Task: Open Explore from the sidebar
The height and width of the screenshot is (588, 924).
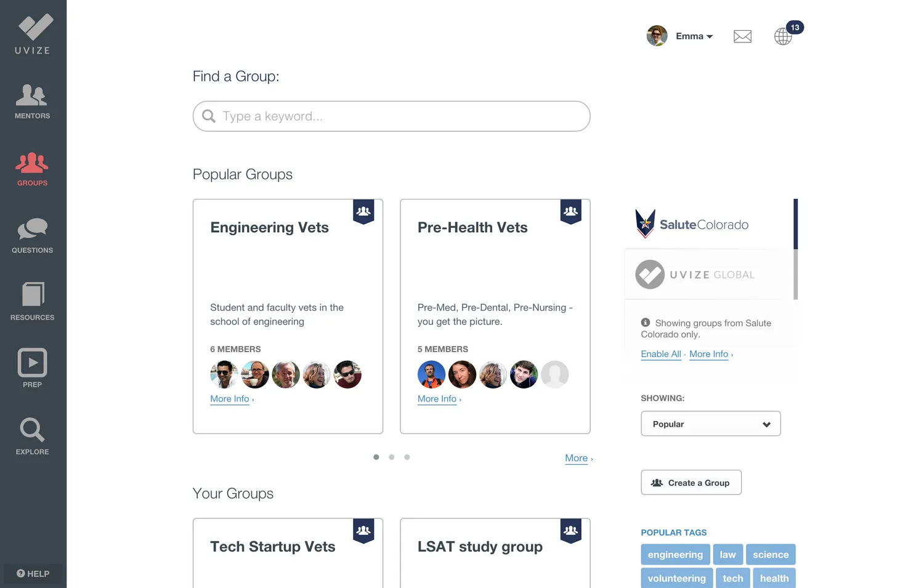Action: (32, 437)
